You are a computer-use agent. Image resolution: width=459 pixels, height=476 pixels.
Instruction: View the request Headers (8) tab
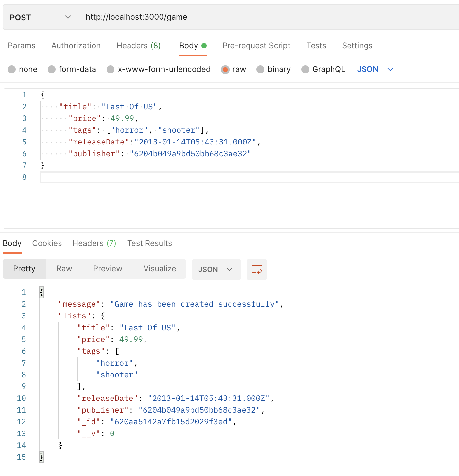pyautogui.click(x=138, y=46)
